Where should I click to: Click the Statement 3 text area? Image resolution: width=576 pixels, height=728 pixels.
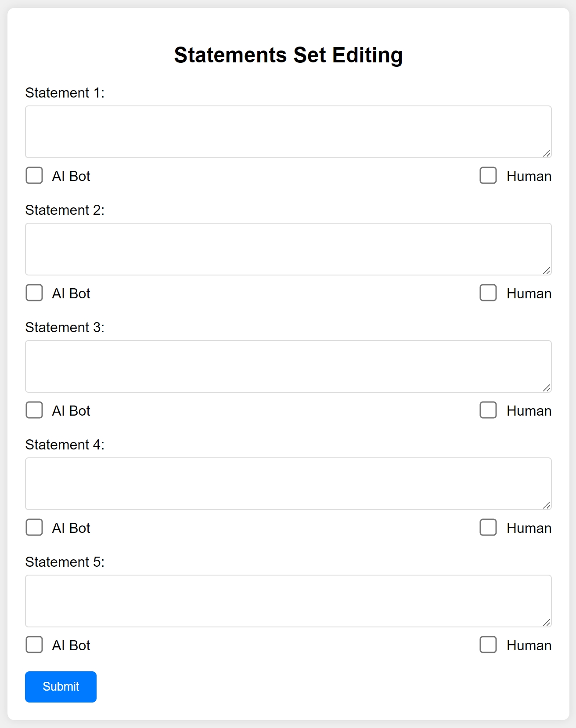click(288, 366)
